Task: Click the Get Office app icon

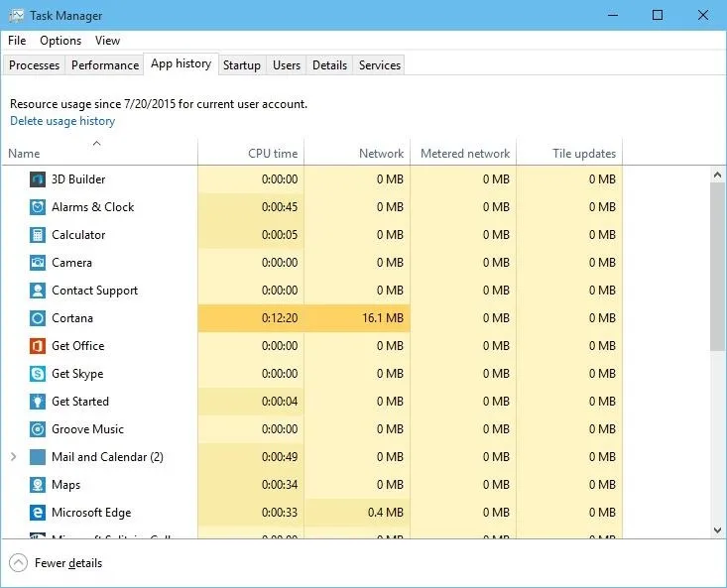Action: (38, 346)
